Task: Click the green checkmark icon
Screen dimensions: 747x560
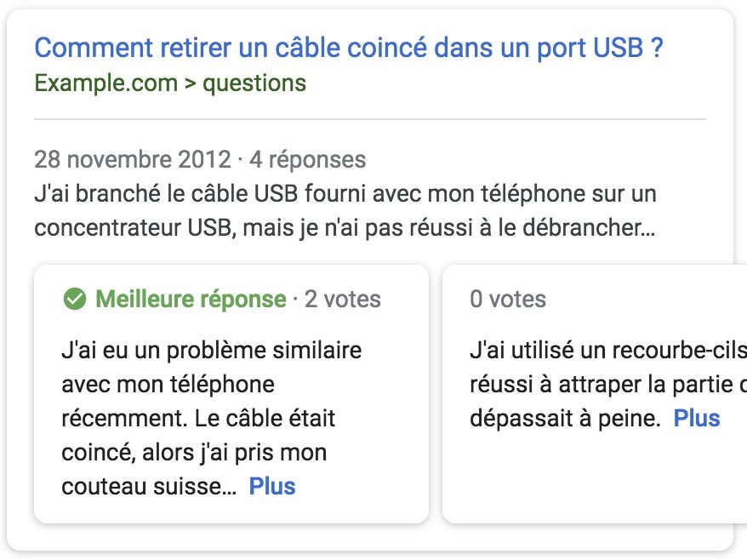Action: 75,299
